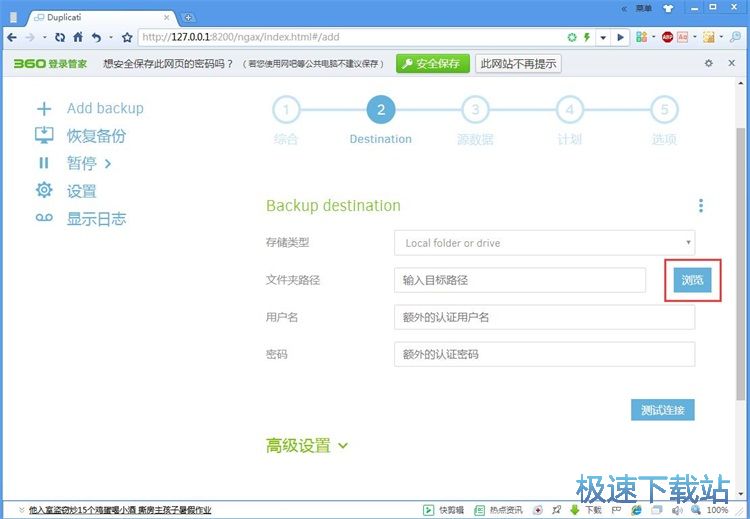Click the 用户名 username input field
Image resolution: width=750 pixels, height=519 pixels.
pyautogui.click(x=544, y=318)
